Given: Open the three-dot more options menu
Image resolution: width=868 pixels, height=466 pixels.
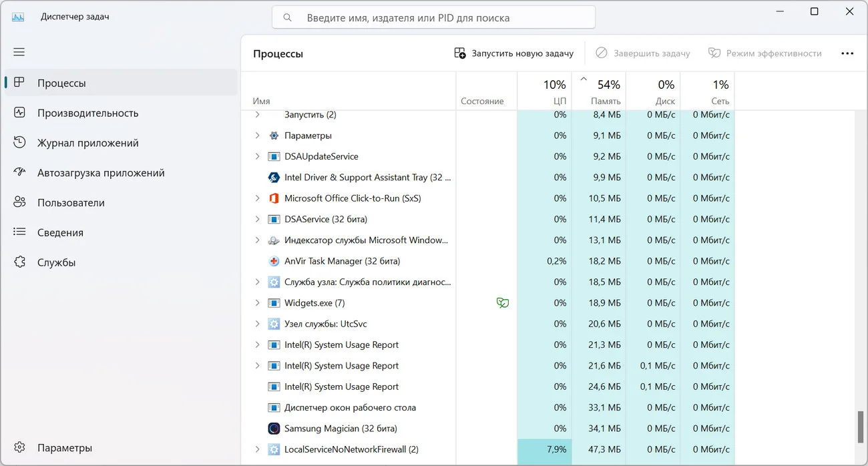Looking at the screenshot, I should 847,53.
